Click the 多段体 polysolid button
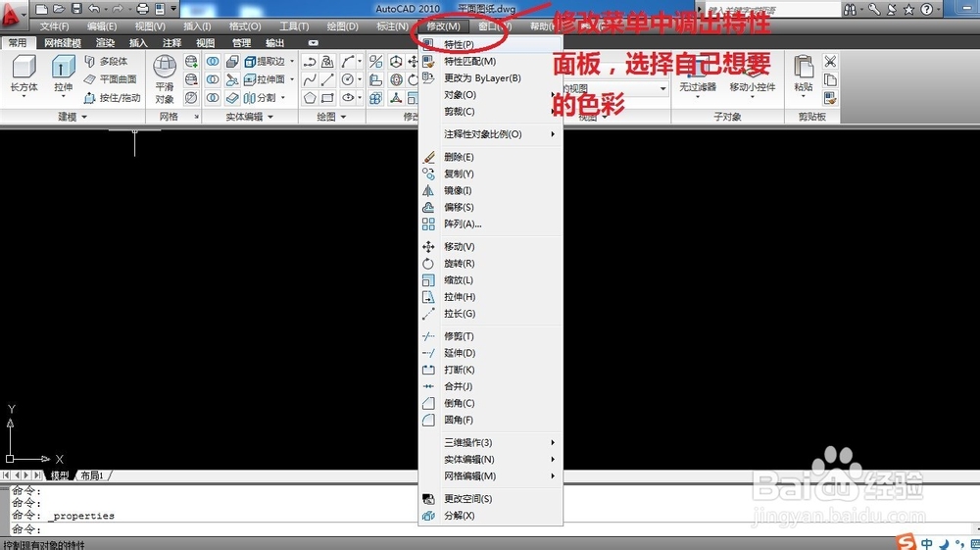Viewport: 980px width, 550px height. click(106, 61)
